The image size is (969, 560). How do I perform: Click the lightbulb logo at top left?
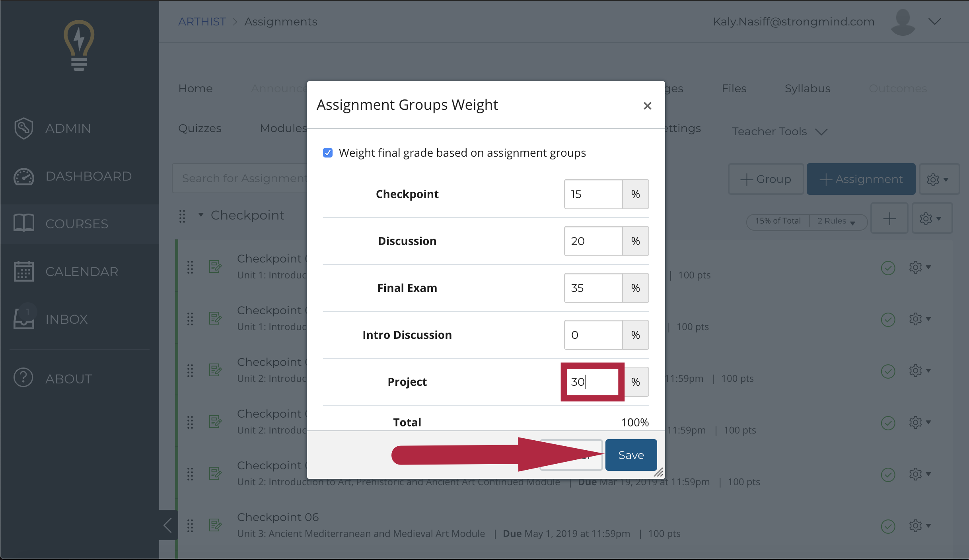(79, 46)
